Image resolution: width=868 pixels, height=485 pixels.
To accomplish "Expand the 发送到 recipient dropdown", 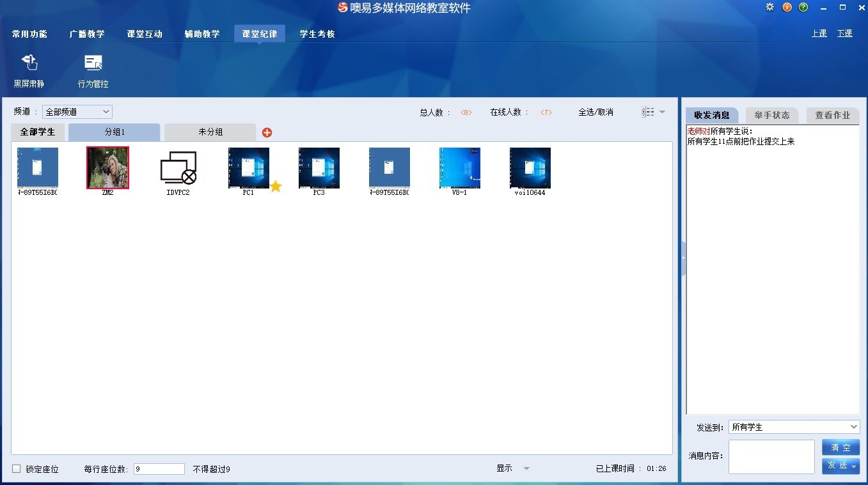I will [x=794, y=427].
